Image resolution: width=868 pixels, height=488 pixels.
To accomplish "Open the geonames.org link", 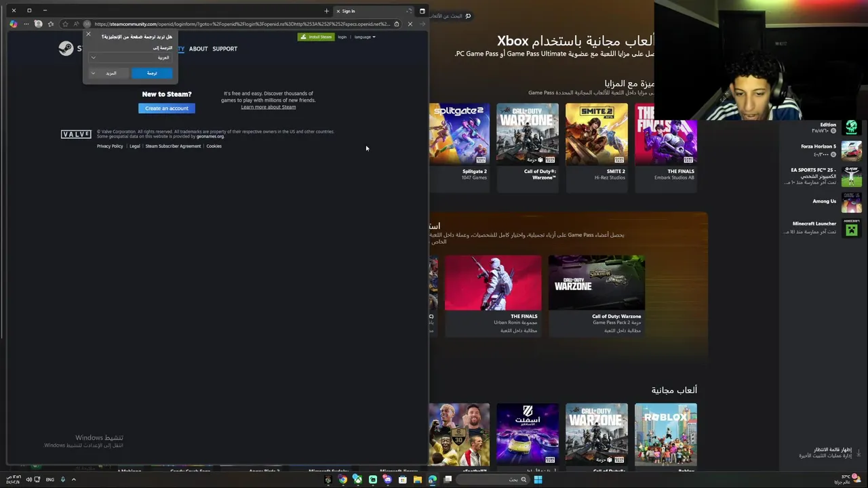I will click(210, 136).
